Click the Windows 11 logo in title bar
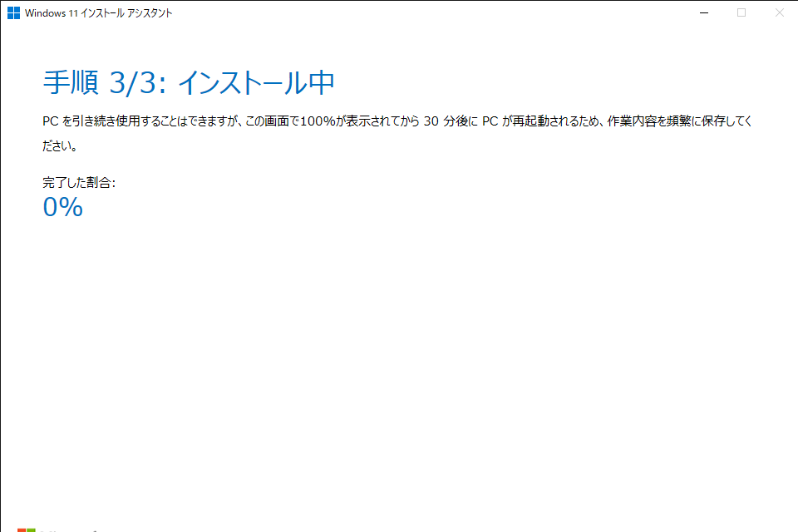 (13, 12)
